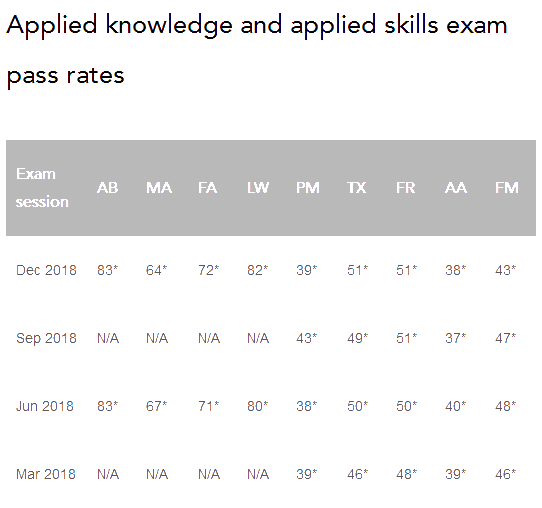Select the Mar 2018 FR value 48*
The width and height of the screenshot is (542, 508).
pyautogui.click(x=406, y=474)
